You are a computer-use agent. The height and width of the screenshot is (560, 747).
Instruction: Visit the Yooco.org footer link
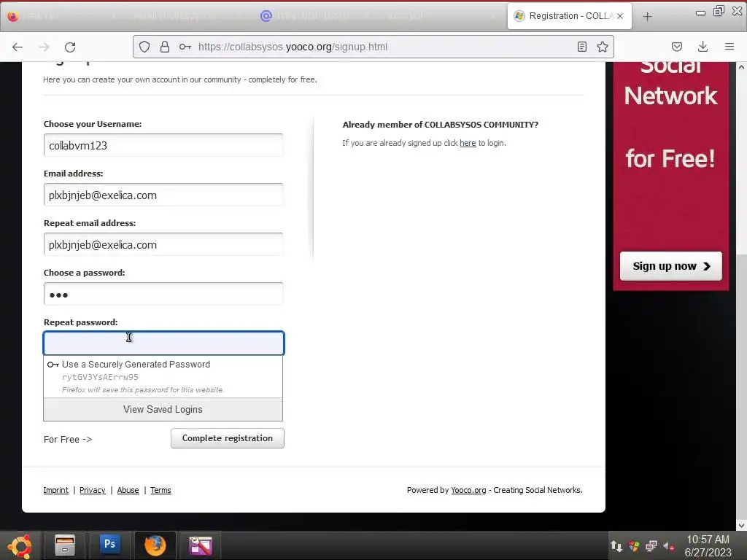point(468,490)
